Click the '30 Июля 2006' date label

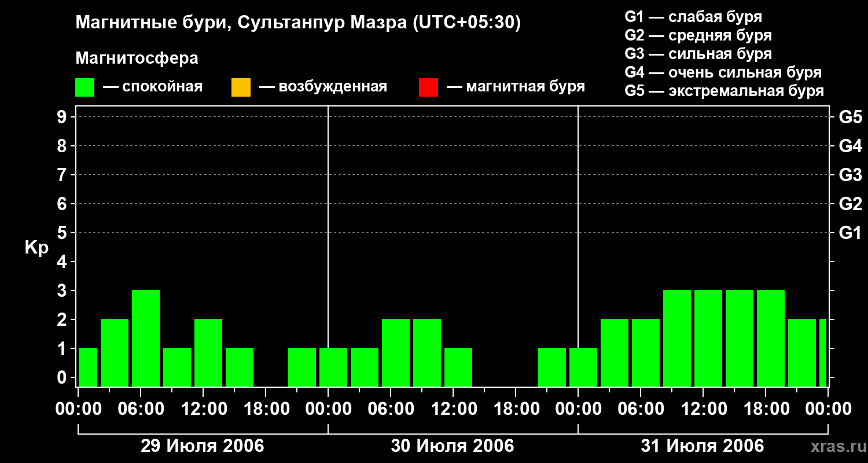453,446
